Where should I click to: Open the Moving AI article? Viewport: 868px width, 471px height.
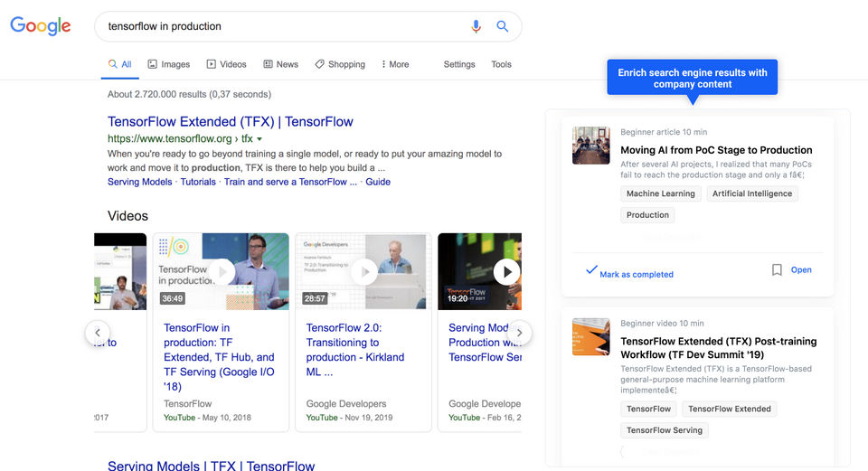tap(801, 269)
